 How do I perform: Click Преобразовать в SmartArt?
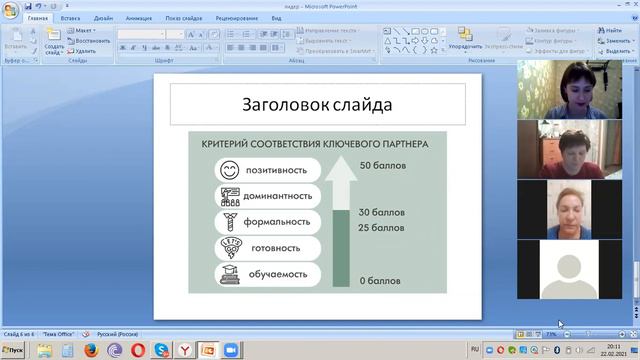[x=336, y=51]
